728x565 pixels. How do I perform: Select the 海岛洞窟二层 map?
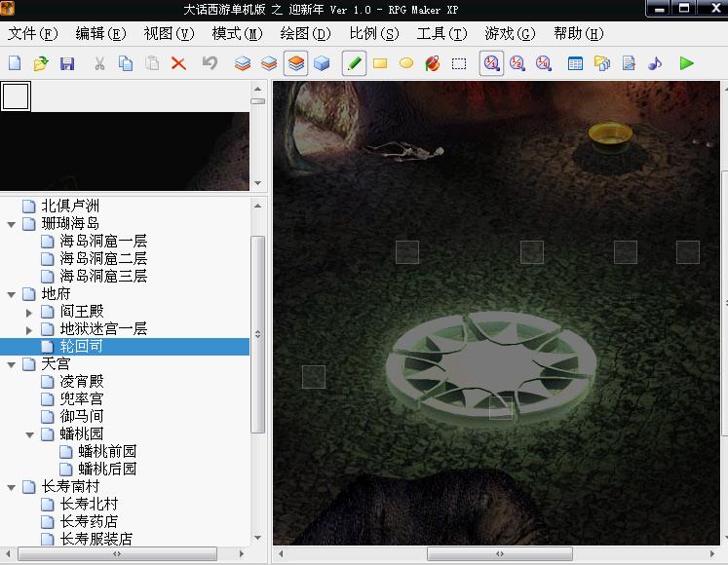[103, 258]
